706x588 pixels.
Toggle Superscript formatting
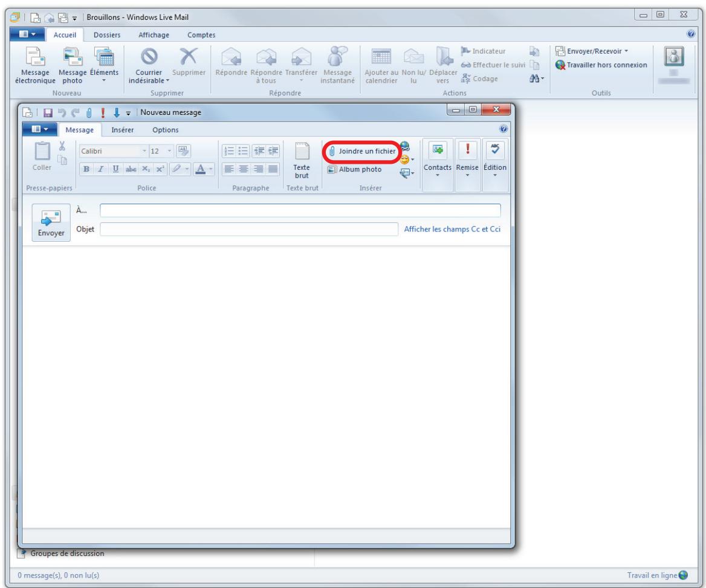pos(160,169)
